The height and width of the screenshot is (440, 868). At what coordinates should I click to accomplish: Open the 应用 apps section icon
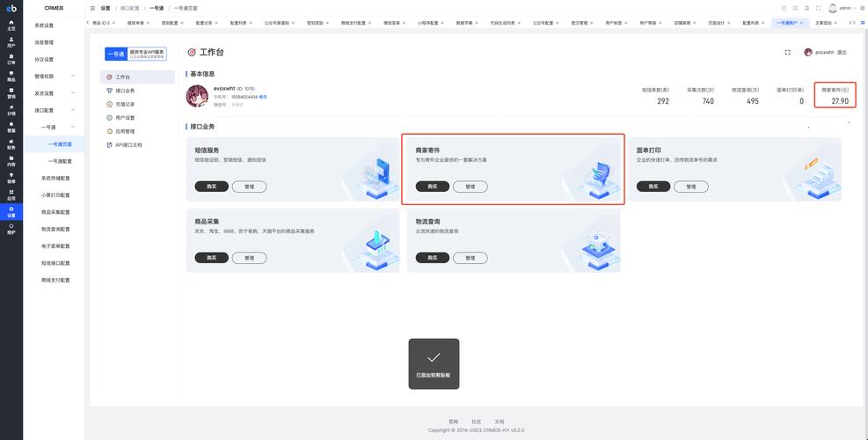click(11, 195)
